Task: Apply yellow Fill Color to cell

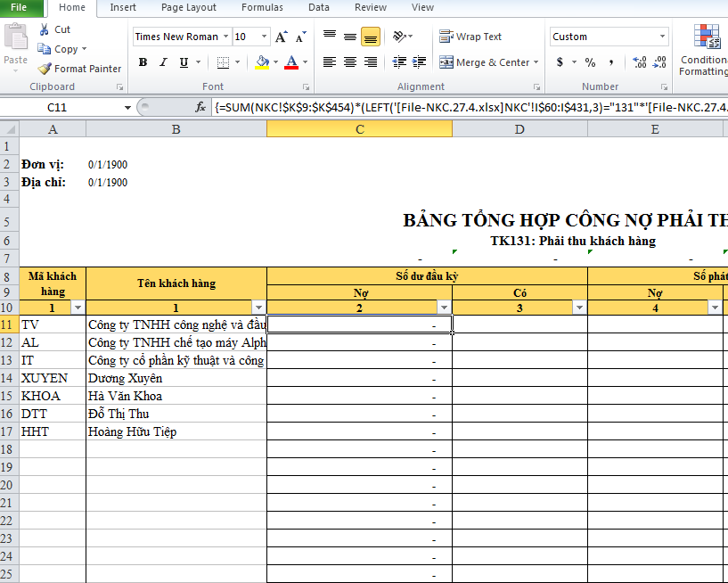Action: point(262,62)
